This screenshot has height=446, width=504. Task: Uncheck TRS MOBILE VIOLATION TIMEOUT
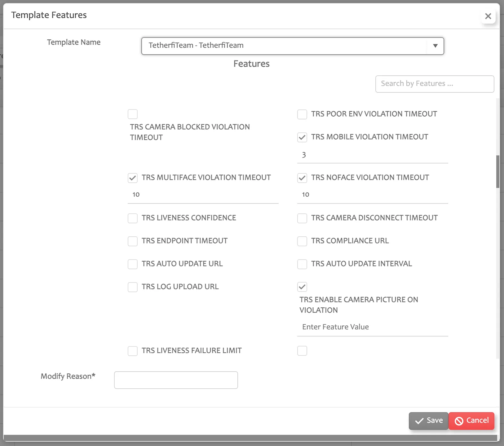coord(302,137)
